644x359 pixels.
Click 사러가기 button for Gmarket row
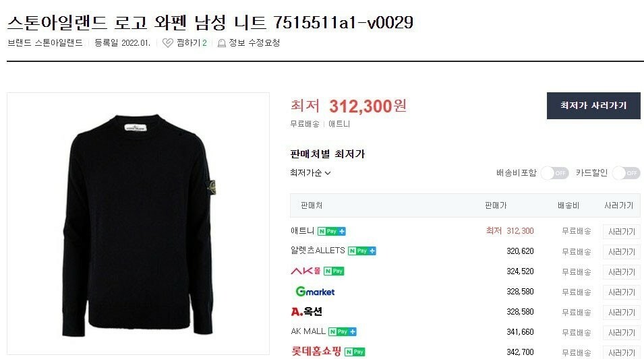click(622, 292)
